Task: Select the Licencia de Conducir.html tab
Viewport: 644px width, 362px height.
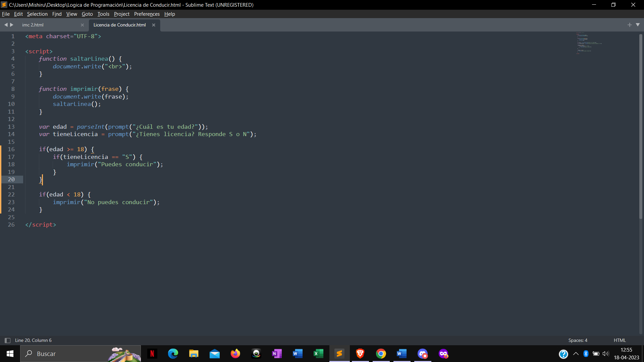Action: click(119, 25)
